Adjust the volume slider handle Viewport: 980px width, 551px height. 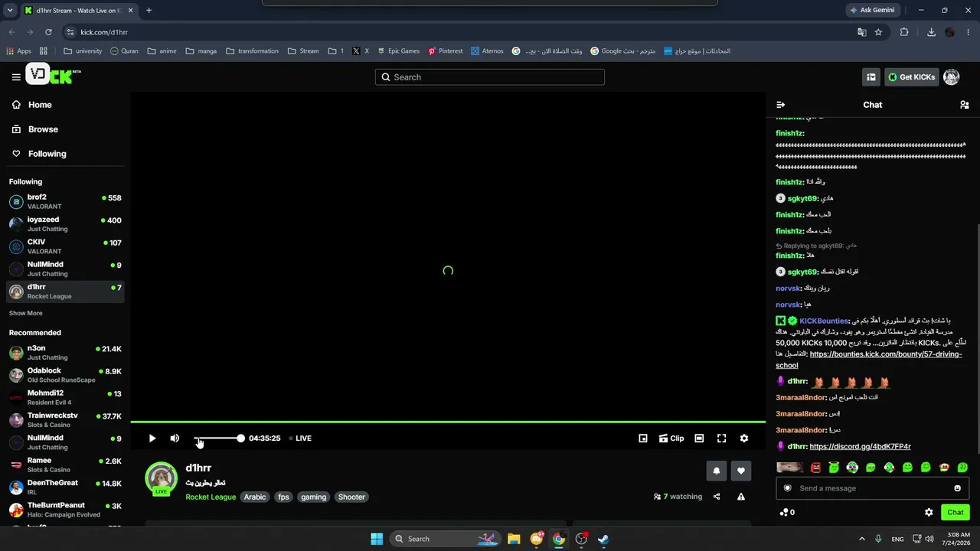[x=240, y=439]
